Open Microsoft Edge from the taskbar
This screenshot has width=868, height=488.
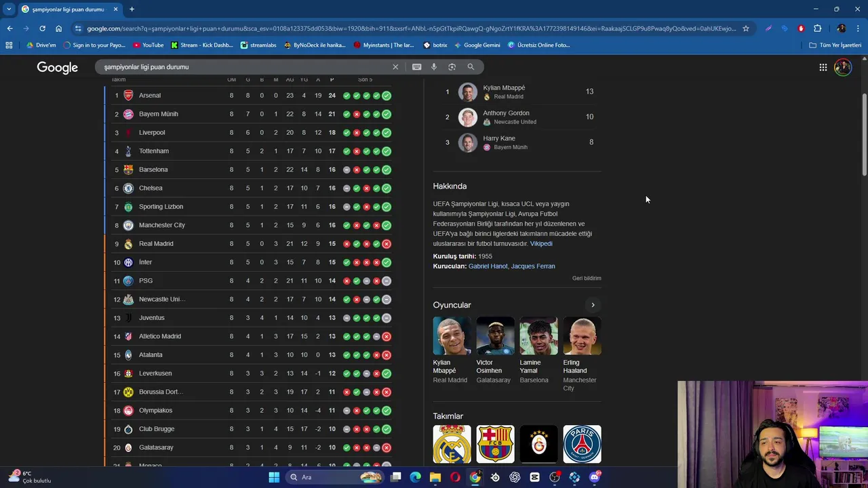pyautogui.click(x=416, y=477)
